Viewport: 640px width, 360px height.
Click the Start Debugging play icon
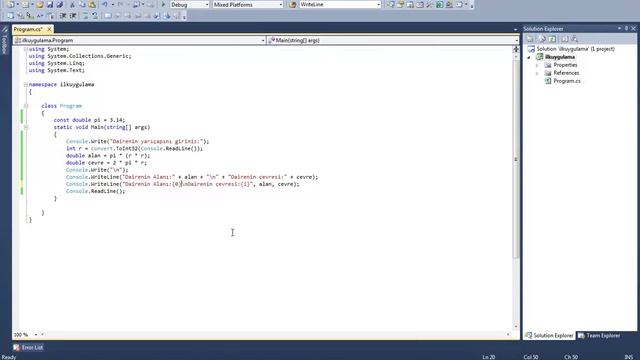point(163,4)
